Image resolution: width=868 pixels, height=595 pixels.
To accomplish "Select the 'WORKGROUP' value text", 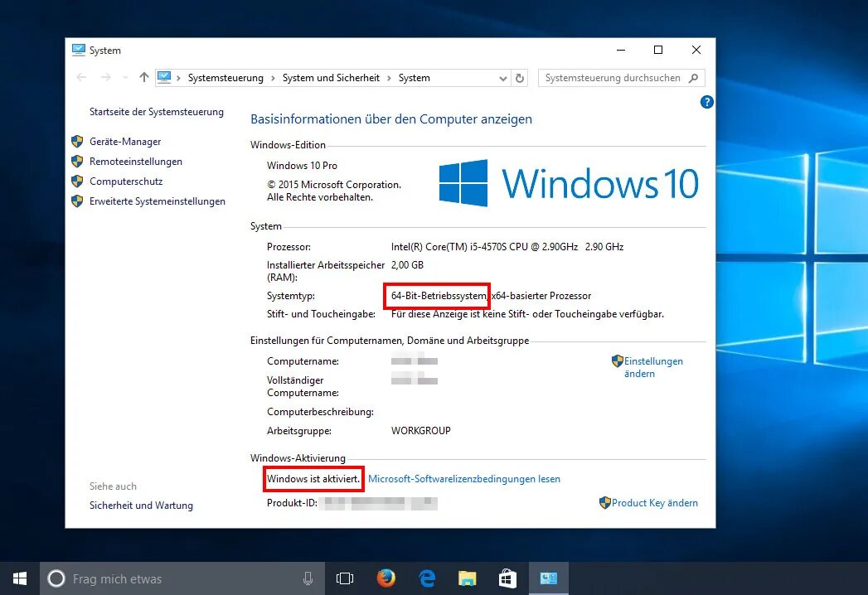I will click(x=420, y=431).
